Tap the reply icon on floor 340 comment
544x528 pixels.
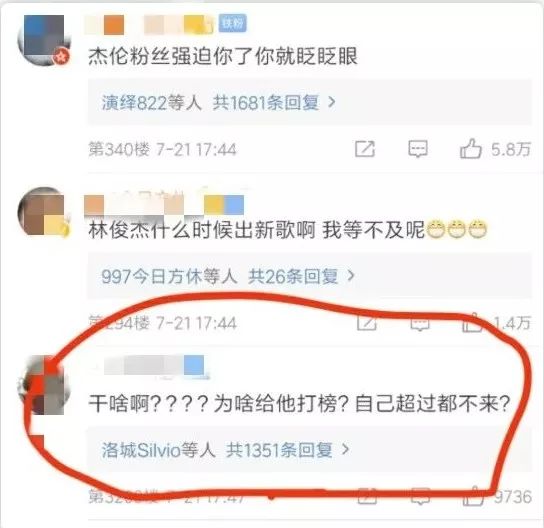pos(417,149)
